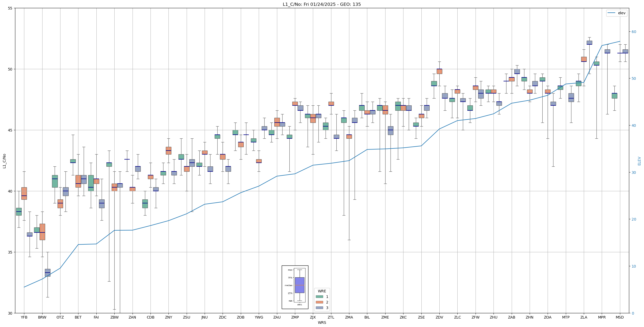
Task: Click the elev legend entry top right
Action: pyautogui.click(x=617, y=13)
